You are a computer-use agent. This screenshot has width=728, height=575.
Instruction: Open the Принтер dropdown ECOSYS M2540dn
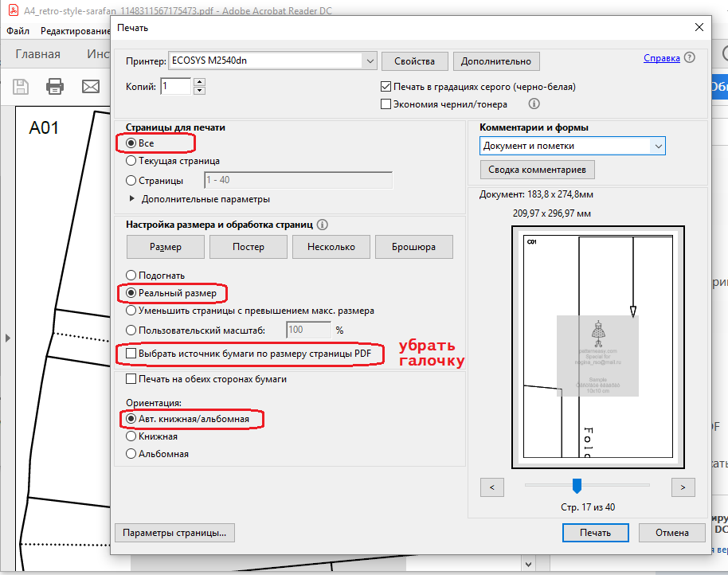point(272,61)
